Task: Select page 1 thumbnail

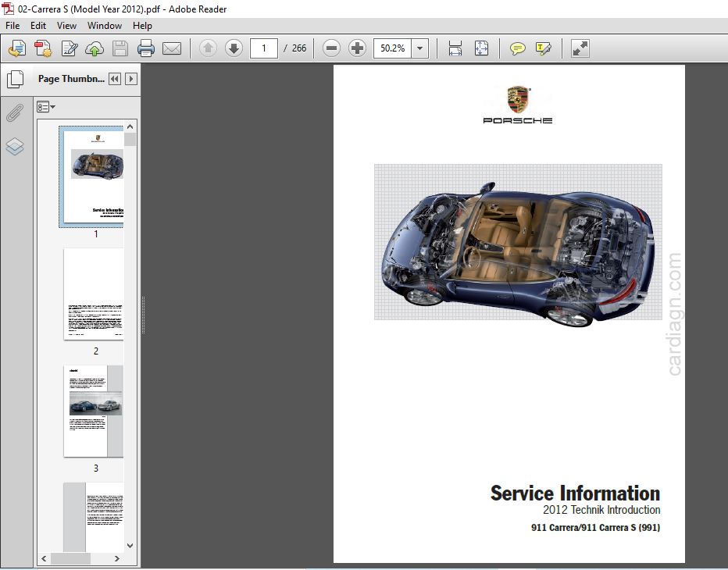Action: click(93, 176)
